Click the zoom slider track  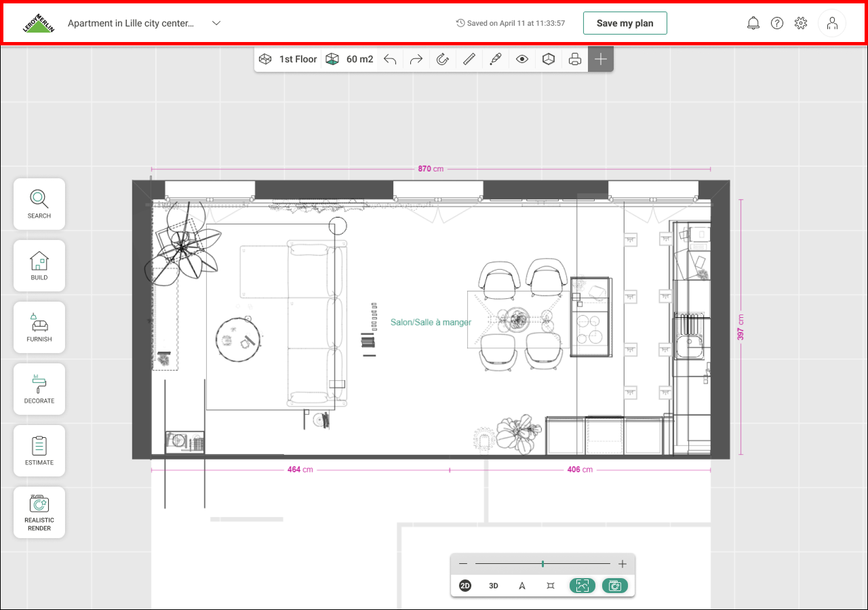(x=542, y=564)
